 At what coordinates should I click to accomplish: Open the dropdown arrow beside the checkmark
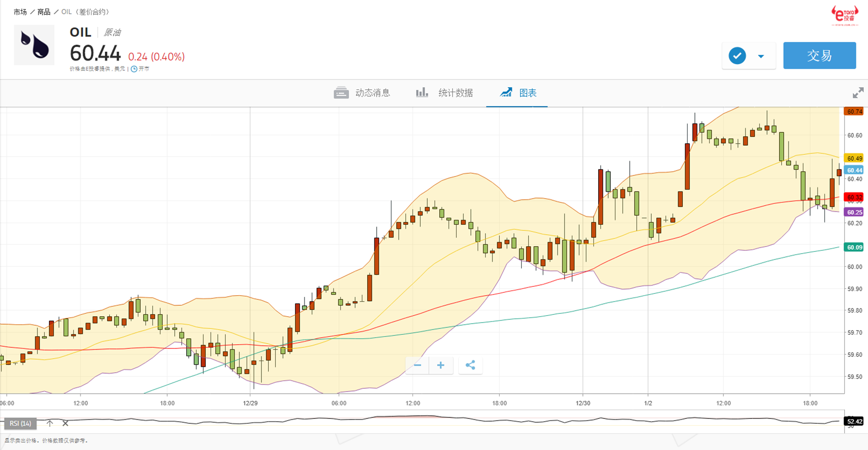point(761,56)
